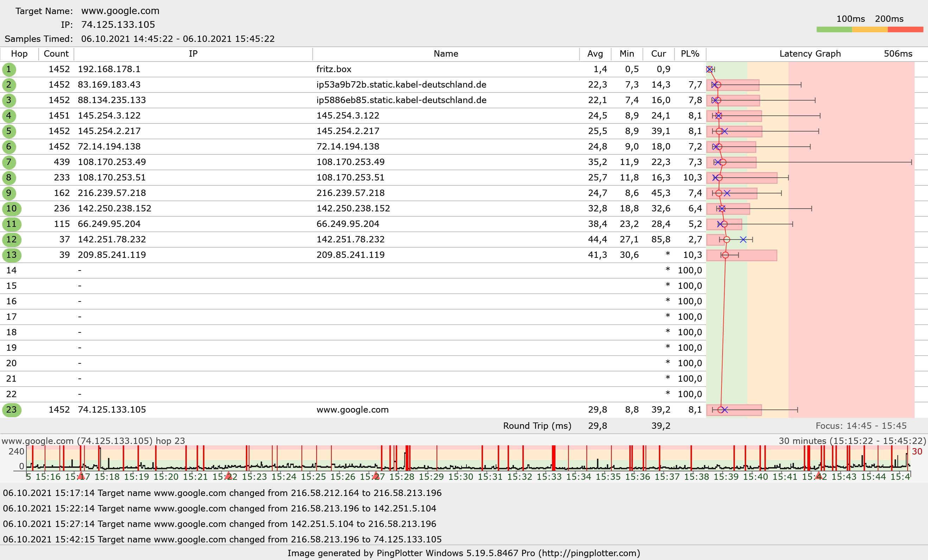The width and height of the screenshot is (928, 560).
Task: Click the Count column header
Action: 56,54
